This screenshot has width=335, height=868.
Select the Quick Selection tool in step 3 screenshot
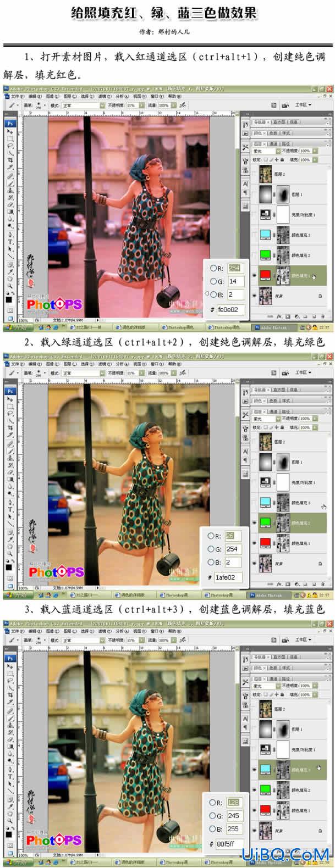[x=10, y=688]
